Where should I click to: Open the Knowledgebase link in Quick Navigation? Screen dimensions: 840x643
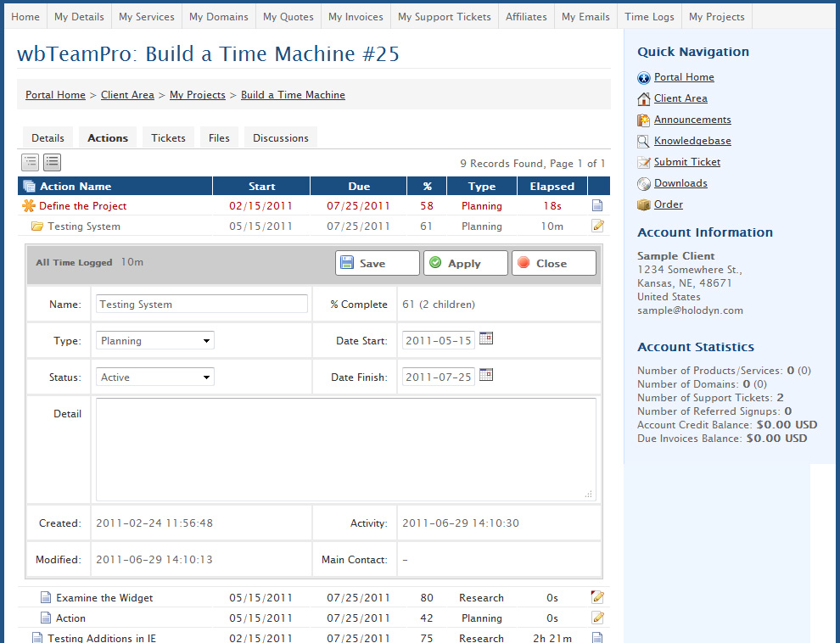(x=692, y=141)
